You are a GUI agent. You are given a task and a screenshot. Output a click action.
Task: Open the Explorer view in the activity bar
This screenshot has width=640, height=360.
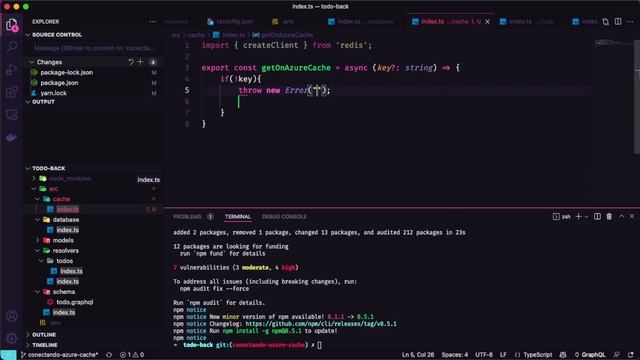tap(12, 24)
